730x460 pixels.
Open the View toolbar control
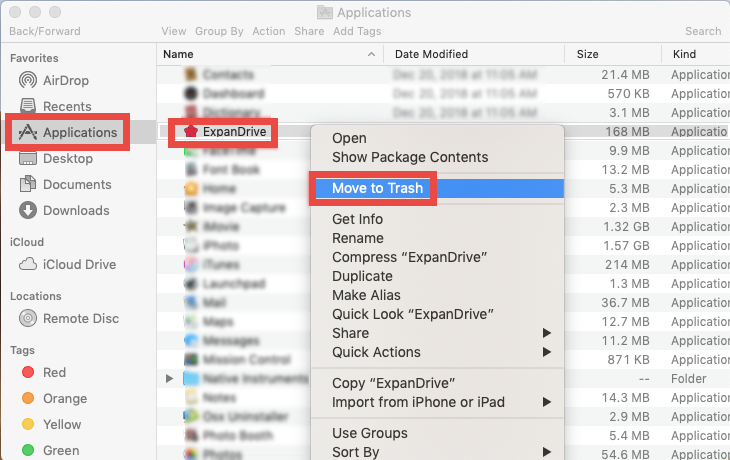click(174, 31)
